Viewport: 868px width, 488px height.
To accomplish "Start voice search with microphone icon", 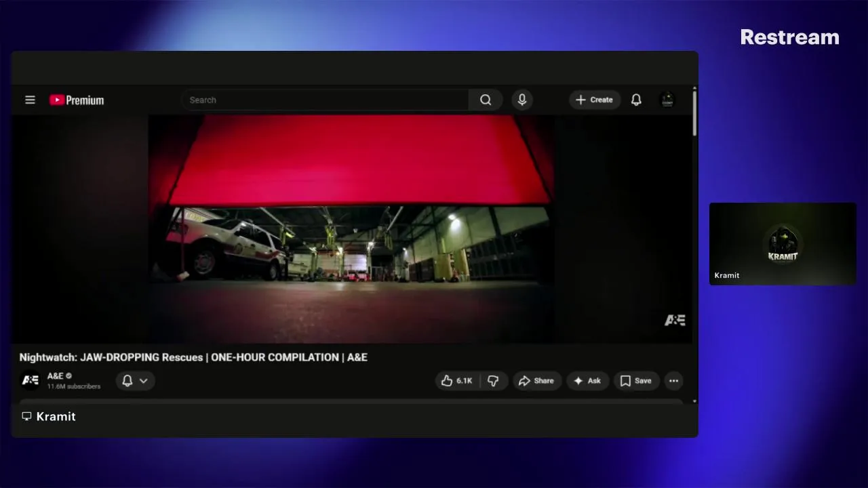I will point(522,100).
